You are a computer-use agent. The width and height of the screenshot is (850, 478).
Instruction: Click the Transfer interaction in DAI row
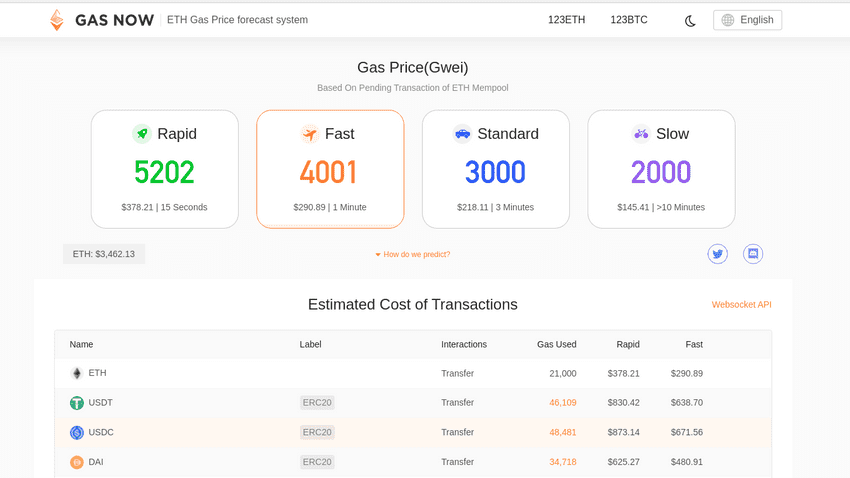click(x=458, y=462)
